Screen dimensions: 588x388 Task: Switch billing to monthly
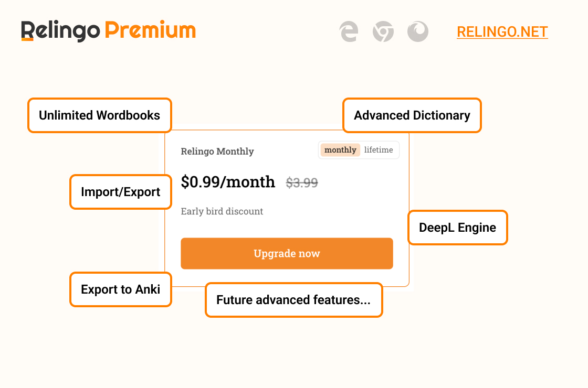340,150
